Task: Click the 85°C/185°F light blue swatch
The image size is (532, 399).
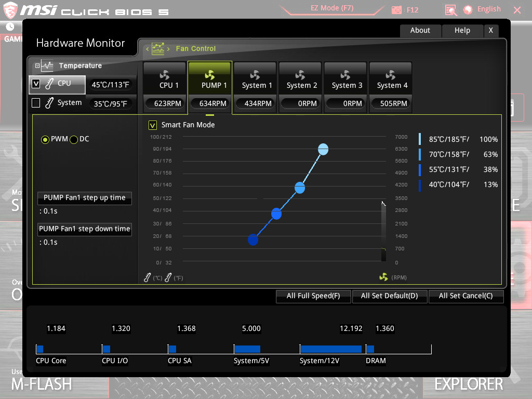Action: (x=420, y=139)
